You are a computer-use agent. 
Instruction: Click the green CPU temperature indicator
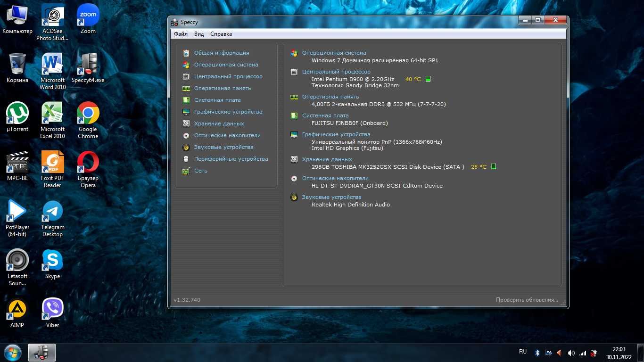coord(428,79)
